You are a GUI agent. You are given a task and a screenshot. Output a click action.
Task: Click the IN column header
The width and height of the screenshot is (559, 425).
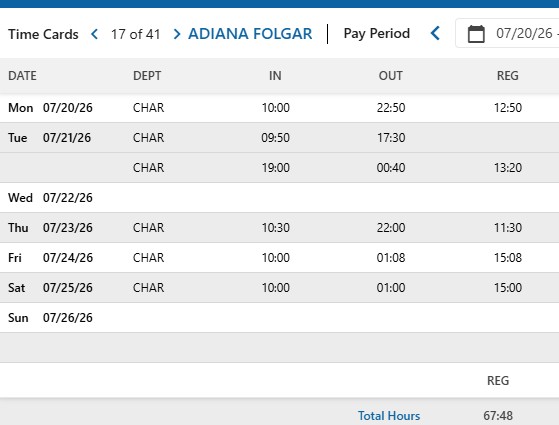275,76
